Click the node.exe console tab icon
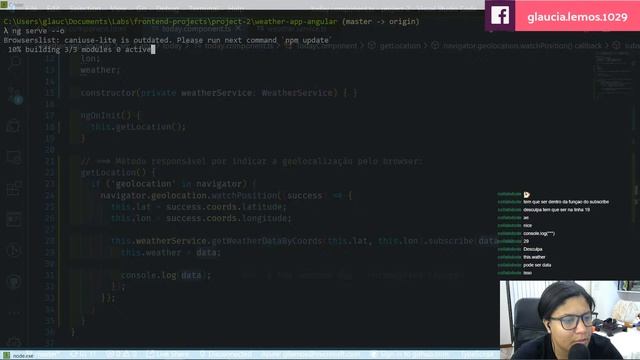The width and height of the screenshot is (640, 360). (x=6, y=356)
